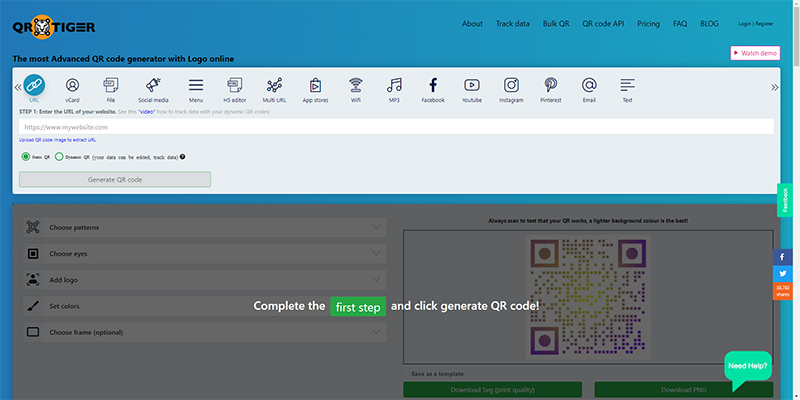Select the Wifi QR type icon
This screenshot has height=400, width=800.
coord(356,85)
